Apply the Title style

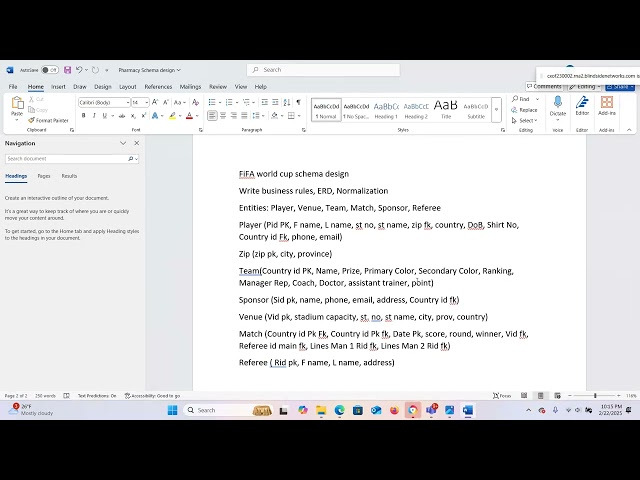[446, 110]
